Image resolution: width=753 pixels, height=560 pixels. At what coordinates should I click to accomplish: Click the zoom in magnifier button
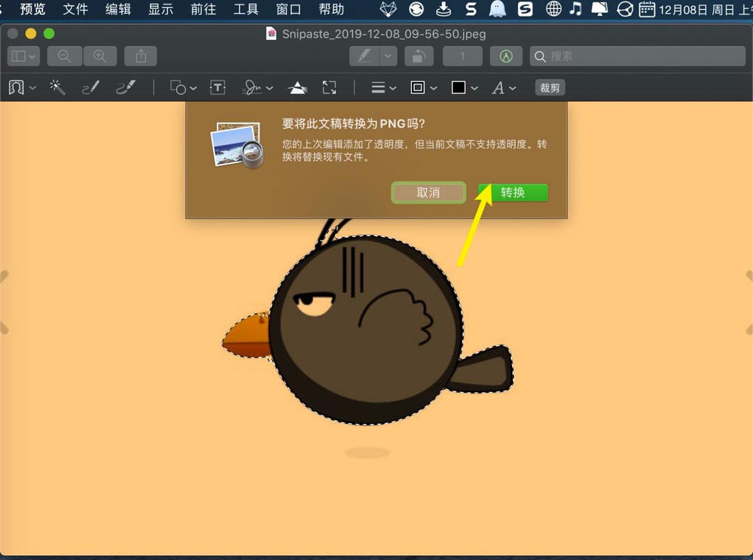pos(100,56)
